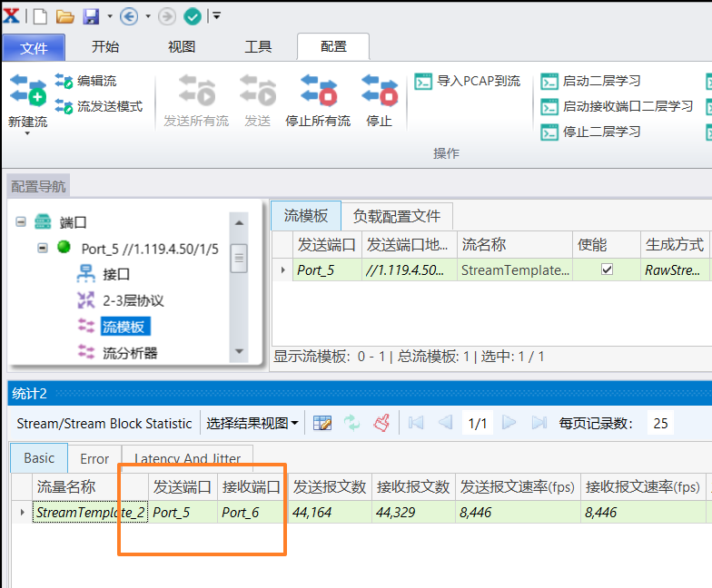The height and width of the screenshot is (588, 712).
Task: Click the new document icon
Action: [40, 16]
